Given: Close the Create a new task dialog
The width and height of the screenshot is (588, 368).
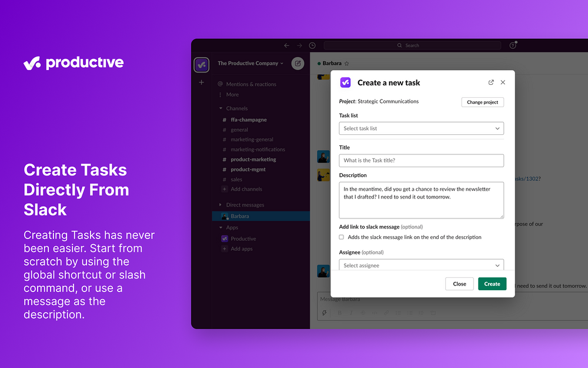Looking at the screenshot, I should click(x=503, y=82).
